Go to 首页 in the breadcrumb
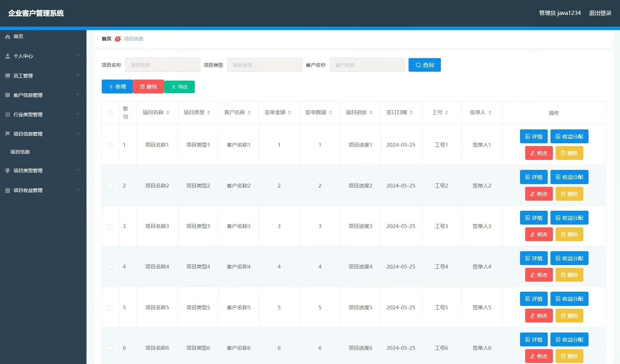Screen dimensions: 620x364 [x=106, y=39]
